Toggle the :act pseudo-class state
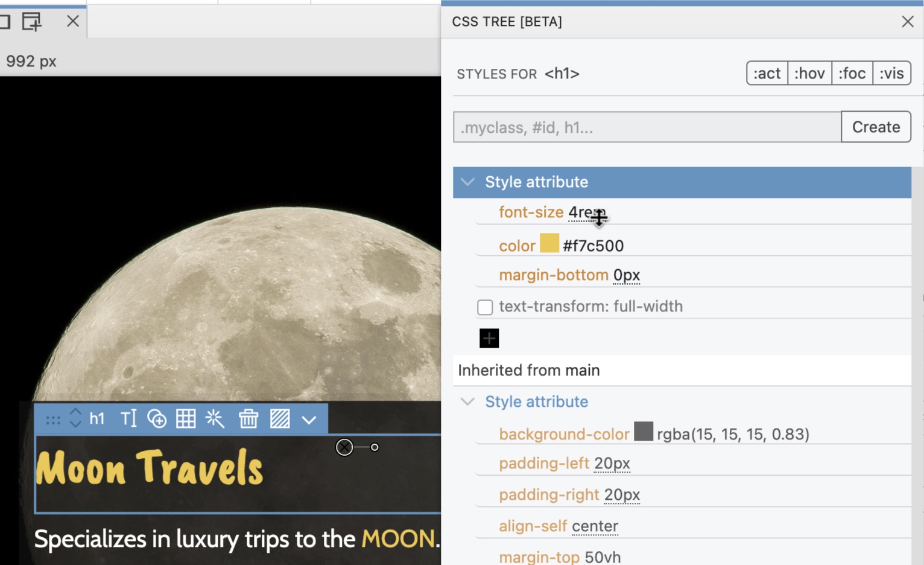 [767, 73]
